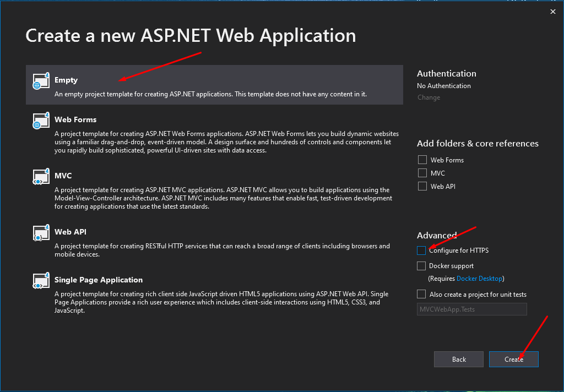The height and width of the screenshot is (392, 564).
Task: Select the Web Forms template icon
Action: (x=41, y=121)
